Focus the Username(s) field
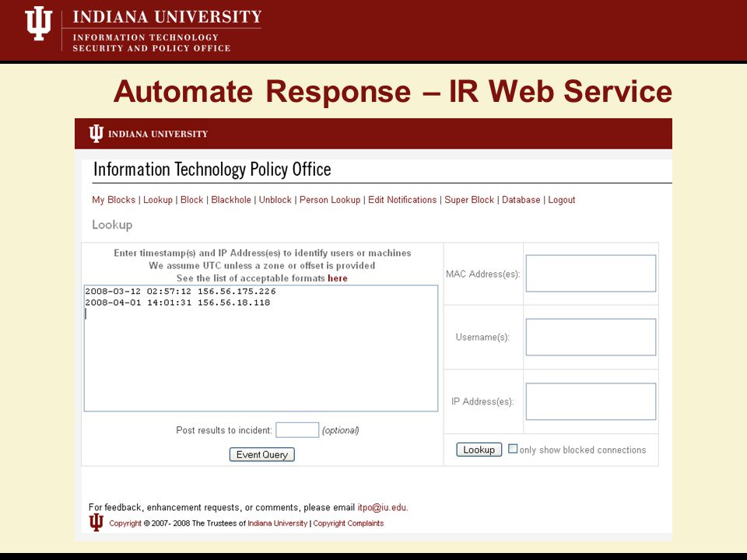The image size is (747, 560). tap(591, 337)
